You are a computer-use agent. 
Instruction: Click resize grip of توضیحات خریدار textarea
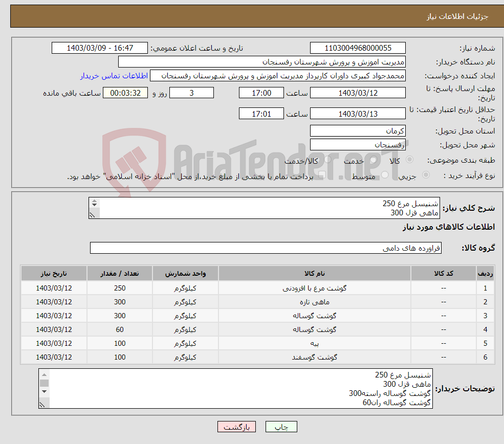42,405
